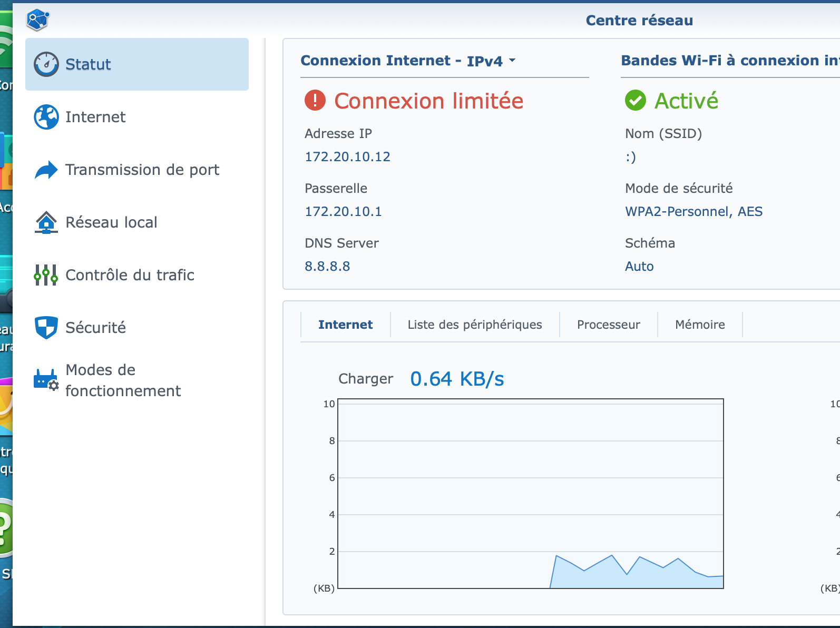Select the Internet graph tab
The width and height of the screenshot is (840, 628).
pos(346,325)
